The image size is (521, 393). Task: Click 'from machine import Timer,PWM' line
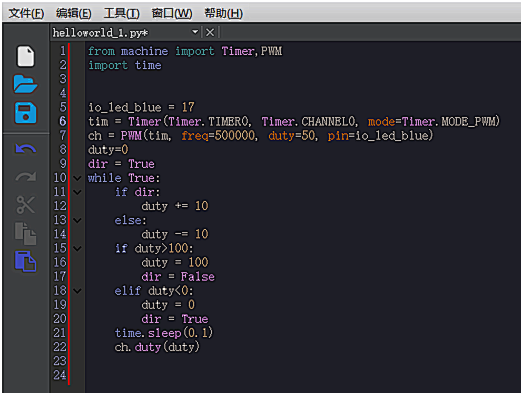[185, 51]
